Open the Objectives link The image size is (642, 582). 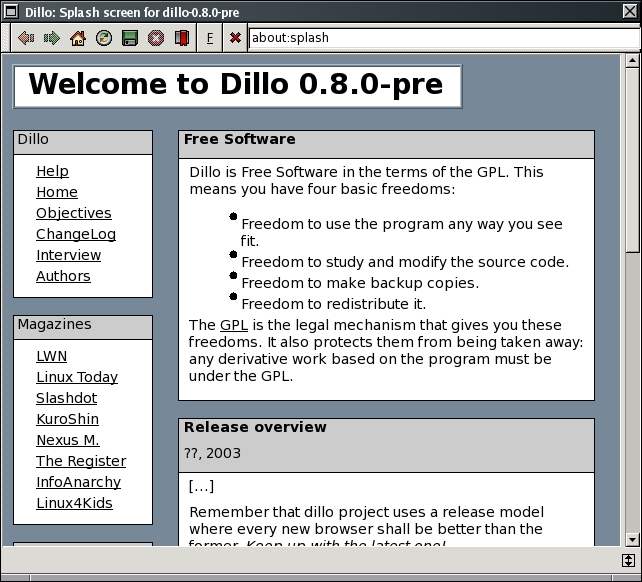[74, 213]
